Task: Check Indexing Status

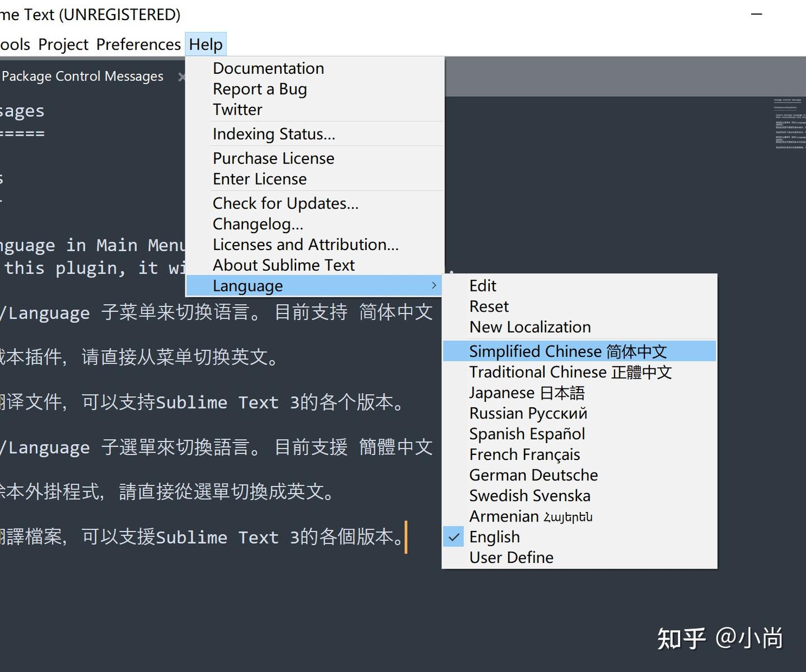Action: 274,134
